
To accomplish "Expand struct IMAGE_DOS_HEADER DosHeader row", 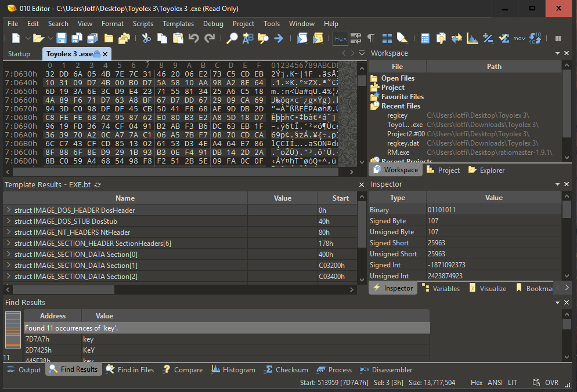I will tap(9, 210).
